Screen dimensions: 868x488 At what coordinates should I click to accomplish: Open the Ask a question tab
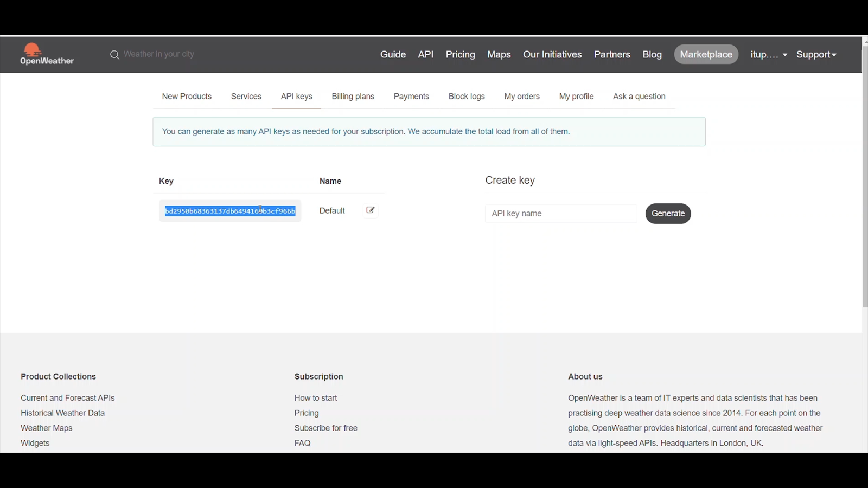pyautogui.click(x=639, y=97)
